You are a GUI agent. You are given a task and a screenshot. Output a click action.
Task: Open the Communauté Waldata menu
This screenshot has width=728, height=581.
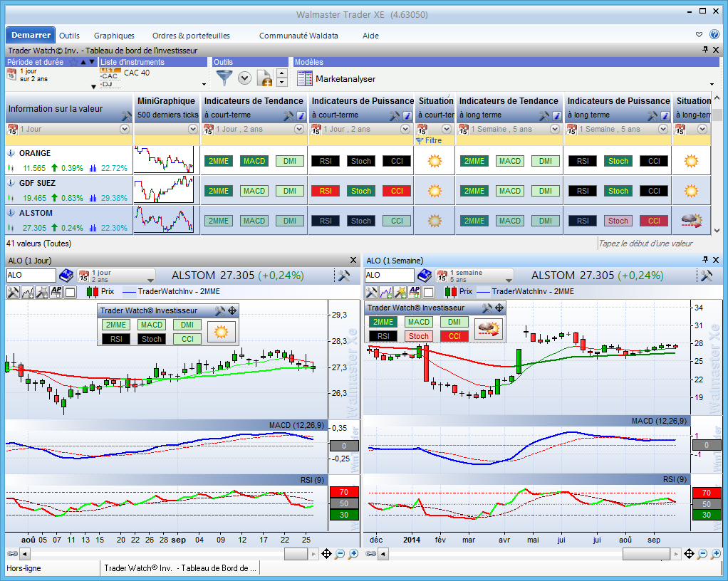click(298, 36)
